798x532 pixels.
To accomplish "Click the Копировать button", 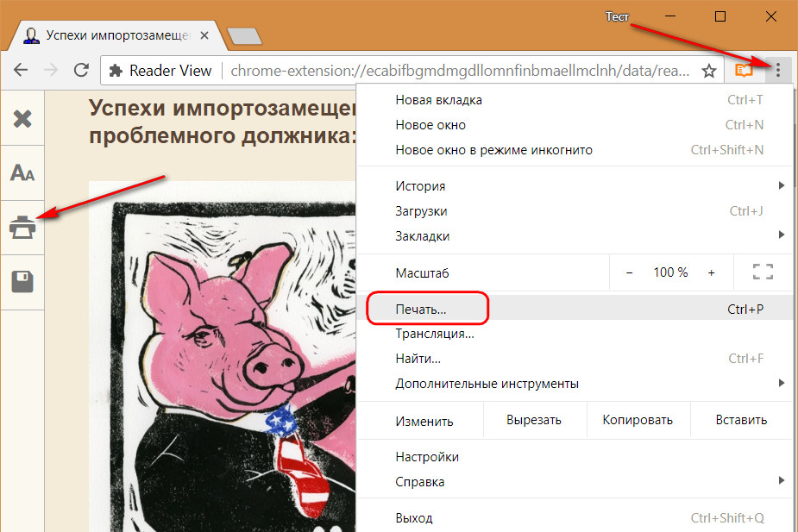I will 638,420.
